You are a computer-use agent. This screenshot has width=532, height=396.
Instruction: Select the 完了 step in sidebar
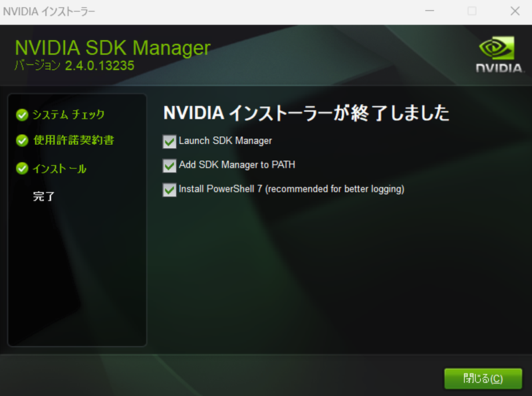[44, 197]
